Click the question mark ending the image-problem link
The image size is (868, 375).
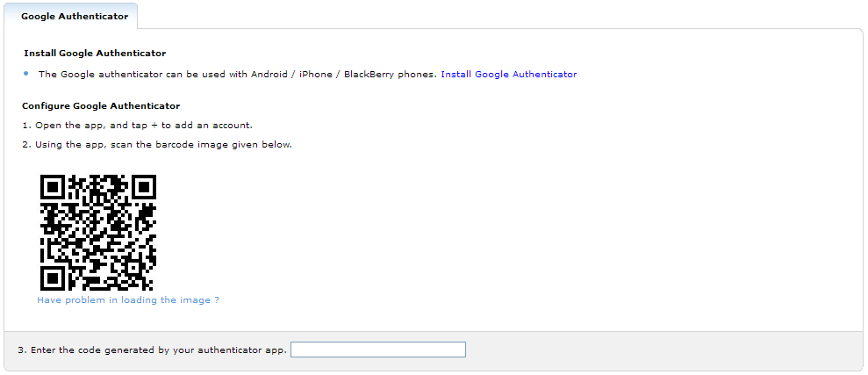[x=217, y=300]
